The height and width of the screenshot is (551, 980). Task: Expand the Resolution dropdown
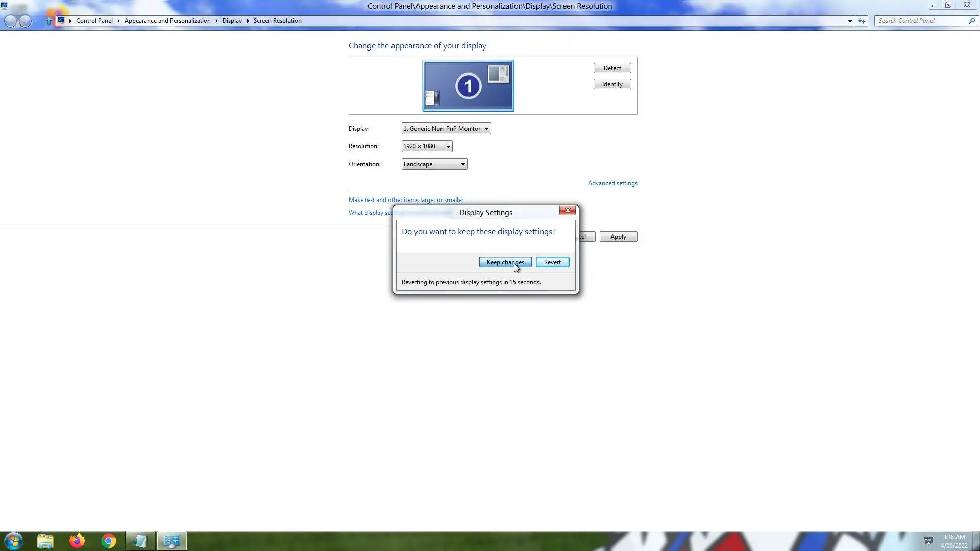click(427, 146)
